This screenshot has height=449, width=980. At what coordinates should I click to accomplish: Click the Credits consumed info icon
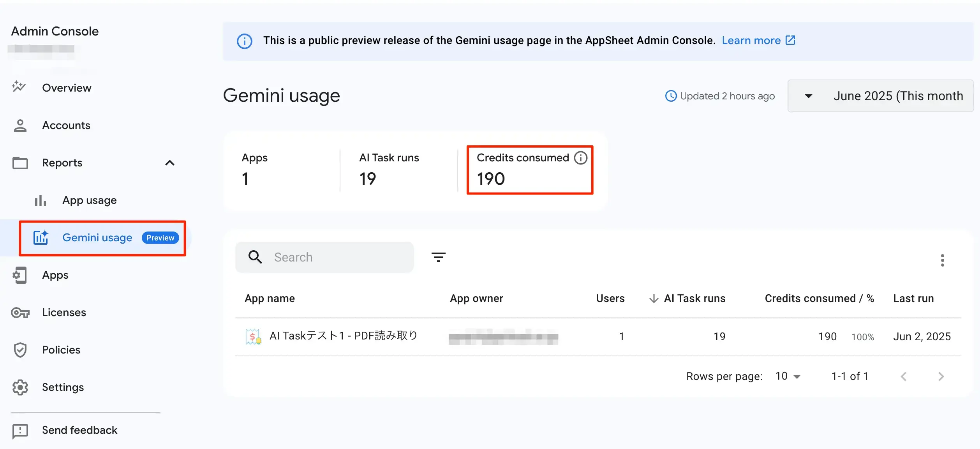581,158
